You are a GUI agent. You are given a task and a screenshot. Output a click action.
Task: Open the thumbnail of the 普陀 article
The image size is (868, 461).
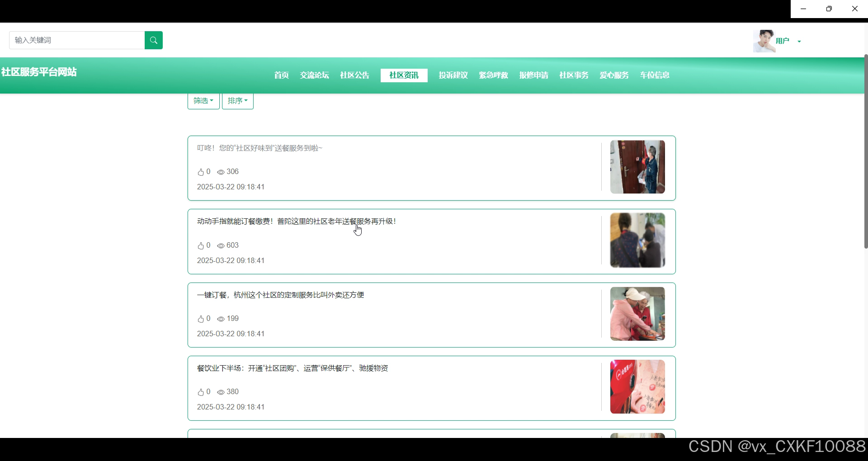coord(637,240)
